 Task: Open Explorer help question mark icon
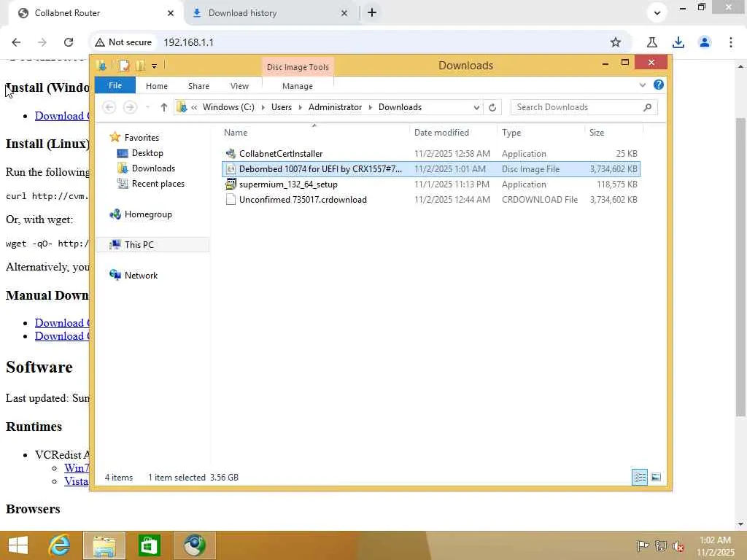[659, 85]
